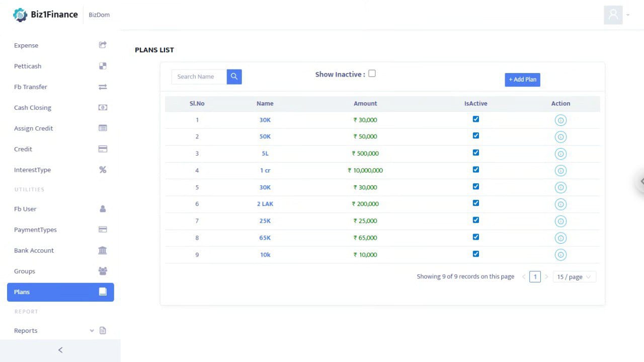
Task: Open the 65K plan name link
Action: pos(265,238)
